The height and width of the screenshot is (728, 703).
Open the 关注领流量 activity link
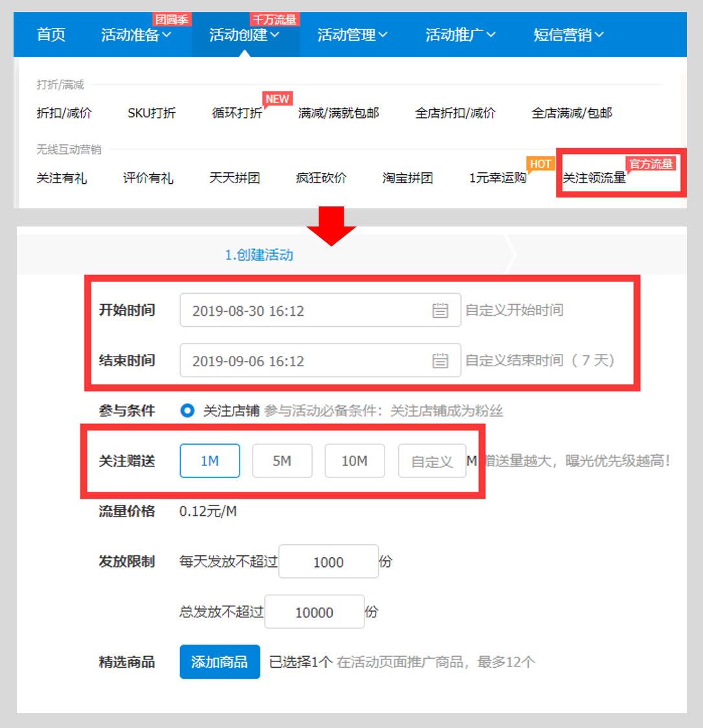594,178
